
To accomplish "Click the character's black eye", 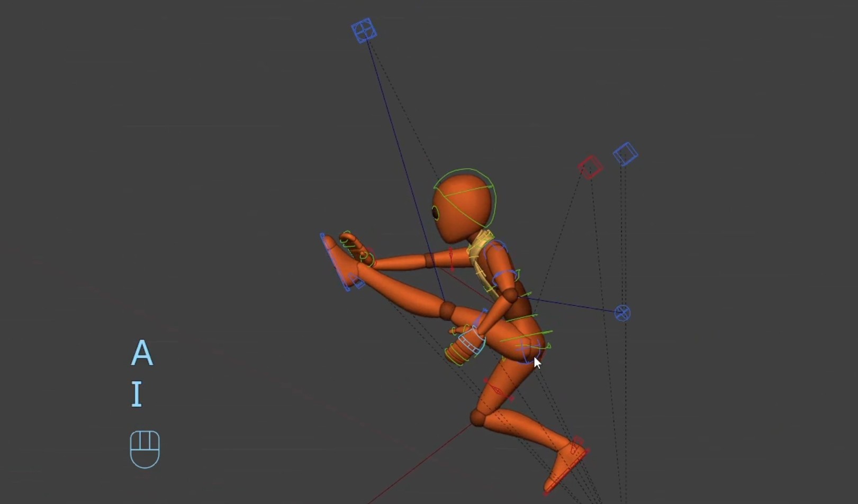I will [x=436, y=213].
